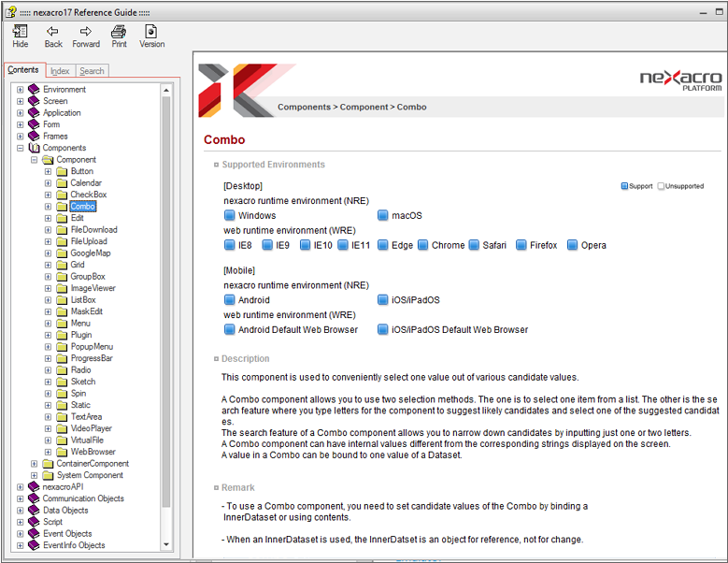Expand the FileDownload tree node
The image size is (728, 563).
48,230
